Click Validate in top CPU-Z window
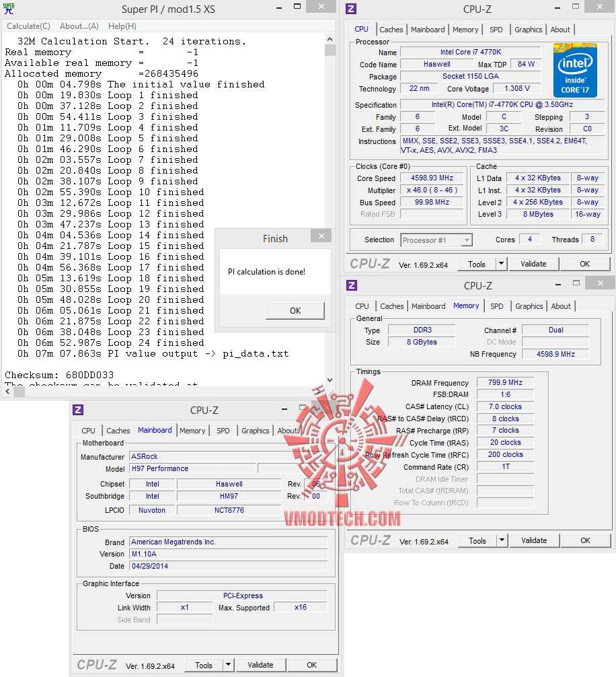 [x=533, y=264]
